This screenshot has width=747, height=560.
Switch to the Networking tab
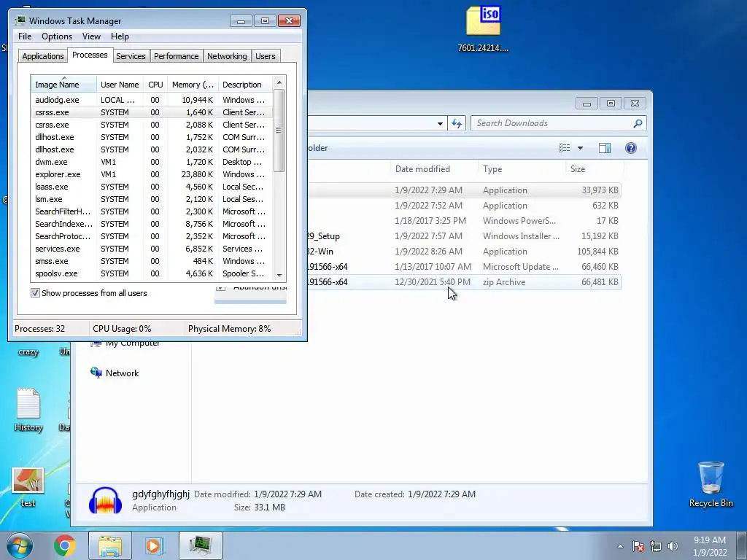pyautogui.click(x=227, y=56)
